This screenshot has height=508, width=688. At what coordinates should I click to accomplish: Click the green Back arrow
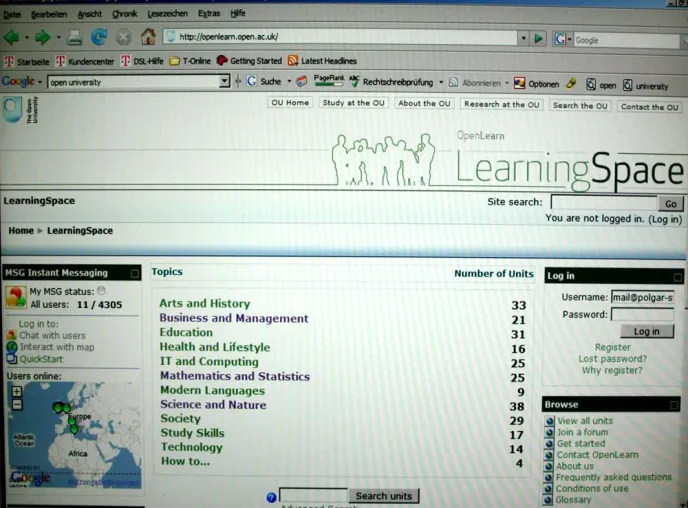(12, 37)
